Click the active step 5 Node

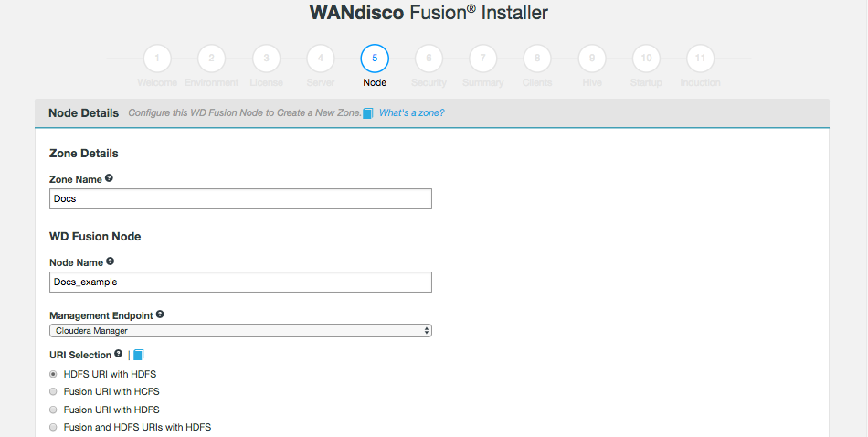(x=375, y=59)
